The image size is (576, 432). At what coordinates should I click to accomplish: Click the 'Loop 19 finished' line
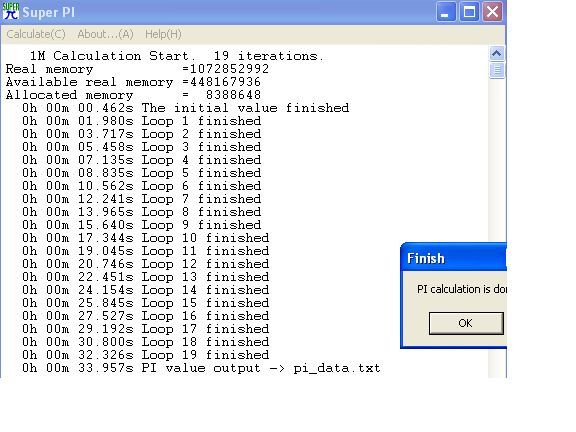click(x=145, y=355)
